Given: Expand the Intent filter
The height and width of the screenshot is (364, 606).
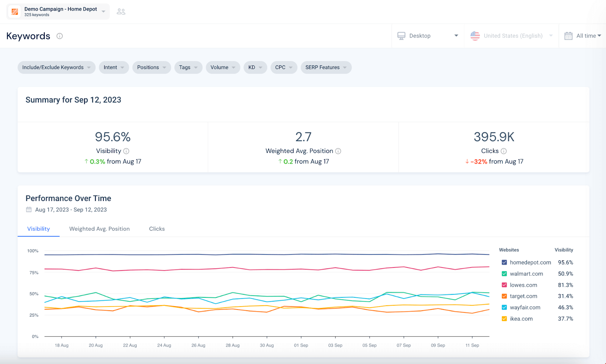Looking at the screenshot, I should pos(114,67).
